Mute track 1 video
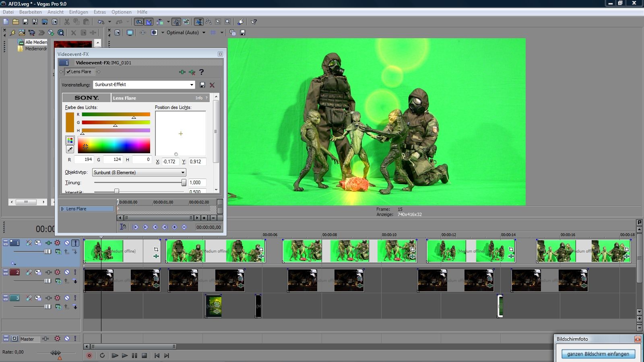 coord(67,243)
